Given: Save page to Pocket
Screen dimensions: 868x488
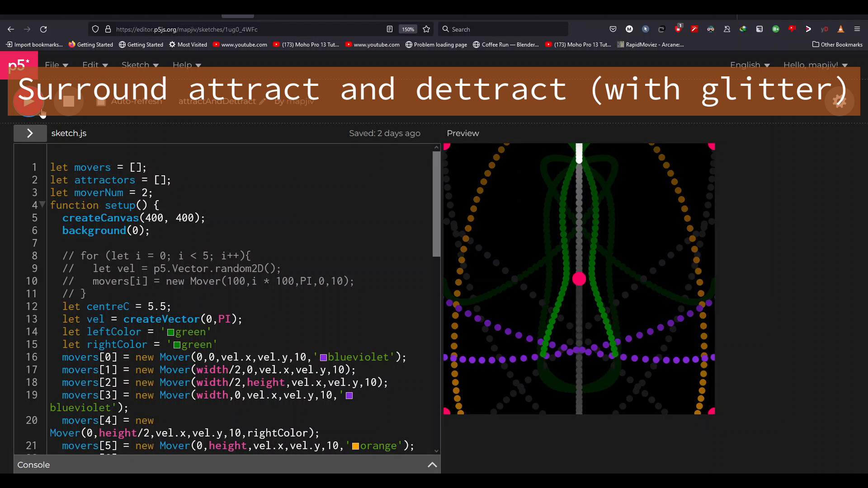Looking at the screenshot, I should point(613,29).
